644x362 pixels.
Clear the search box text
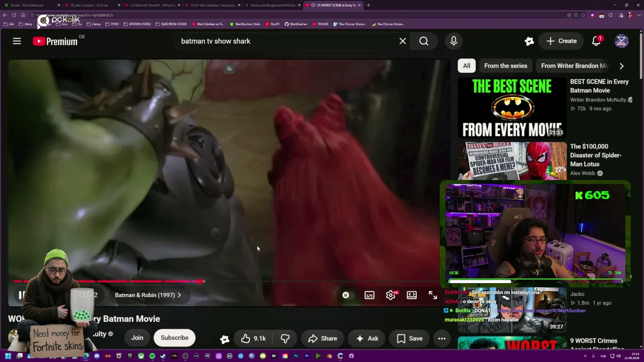(403, 41)
